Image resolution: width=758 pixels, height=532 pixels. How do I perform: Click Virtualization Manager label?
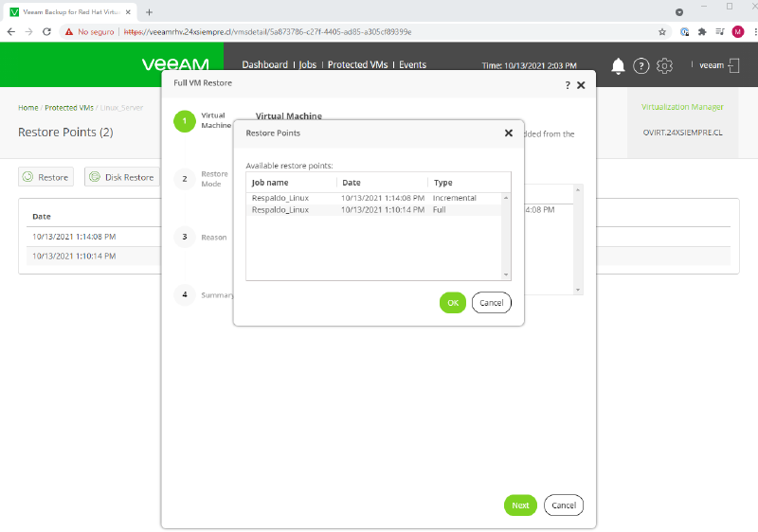pyautogui.click(x=682, y=107)
